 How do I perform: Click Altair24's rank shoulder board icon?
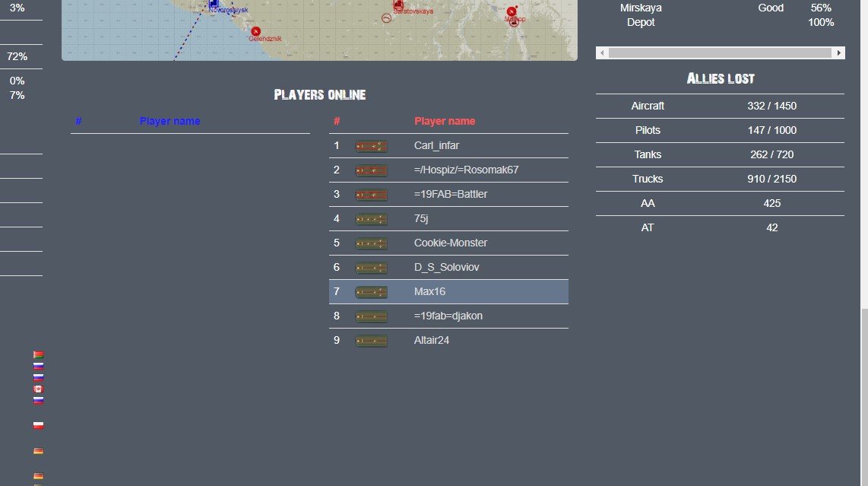(x=371, y=341)
